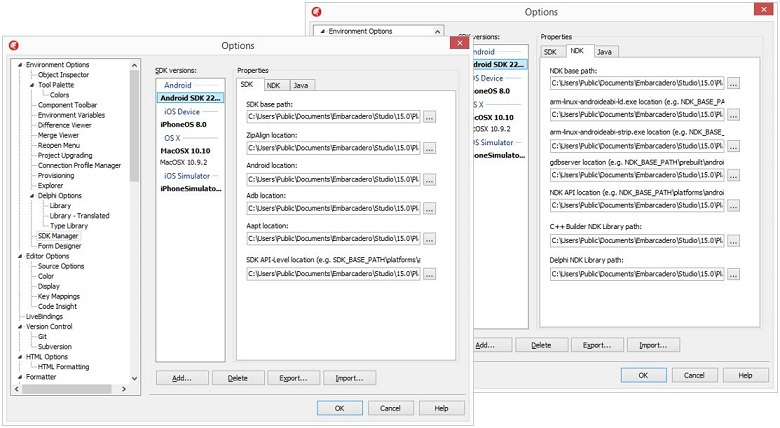Select Key Mappings tree item

(x=59, y=296)
